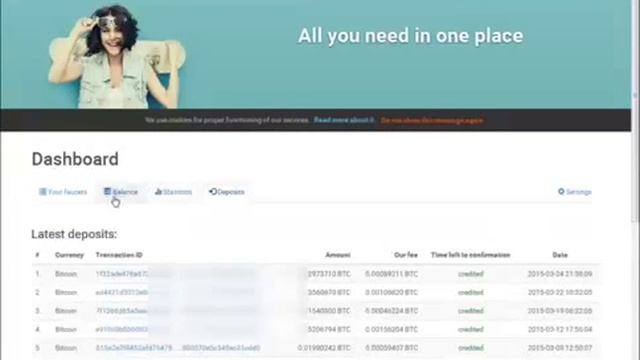Open the transaction ID link in row 2

point(122,293)
